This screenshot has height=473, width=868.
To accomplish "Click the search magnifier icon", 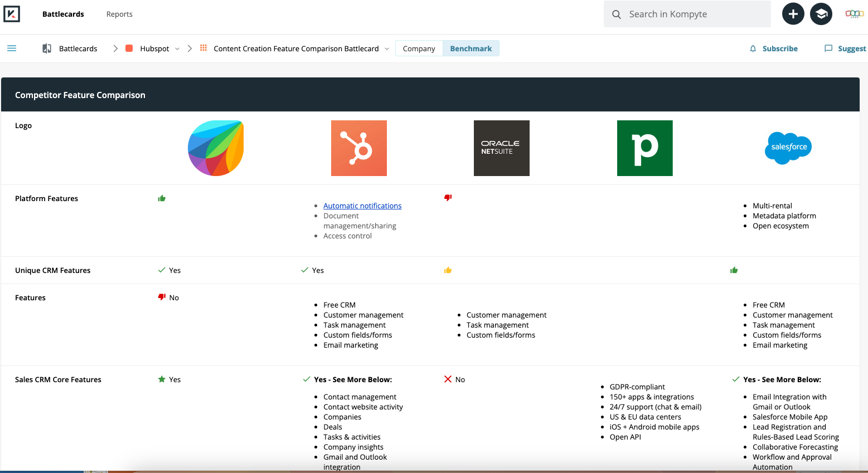I will tap(616, 14).
